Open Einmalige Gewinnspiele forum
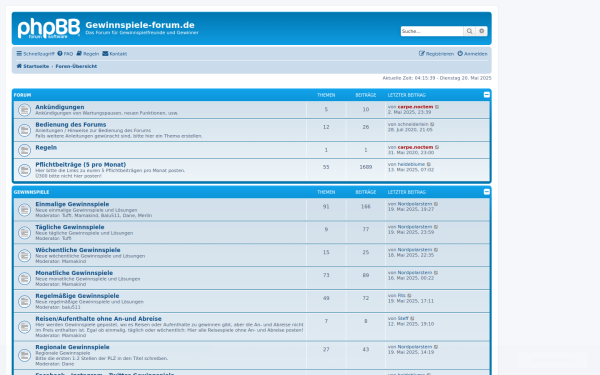This screenshot has width=600, height=375. point(72,204)
